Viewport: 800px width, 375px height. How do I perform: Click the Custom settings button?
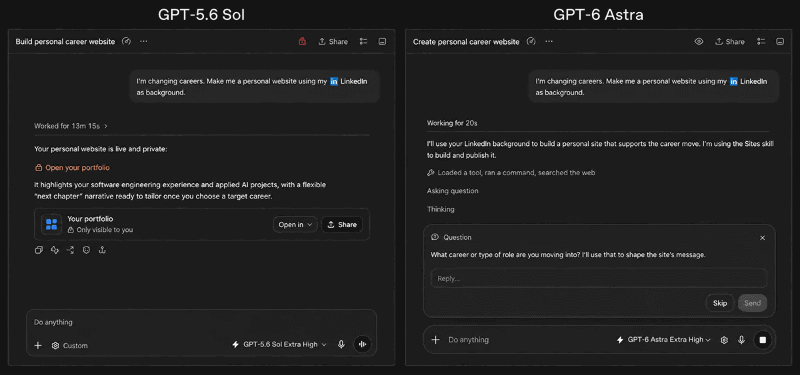click(x=70, y=345)
